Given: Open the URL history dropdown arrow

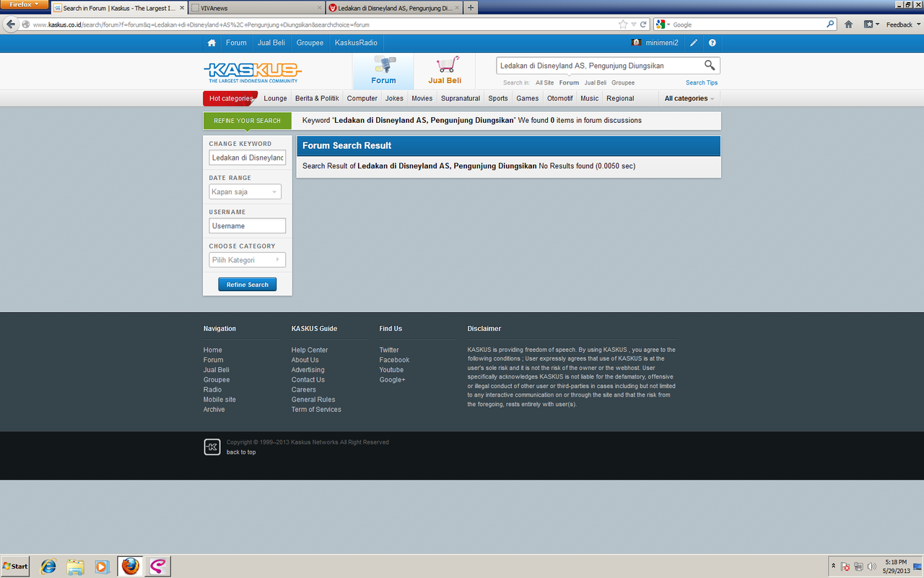Looking at the screenshot, I should pos(633,25).
